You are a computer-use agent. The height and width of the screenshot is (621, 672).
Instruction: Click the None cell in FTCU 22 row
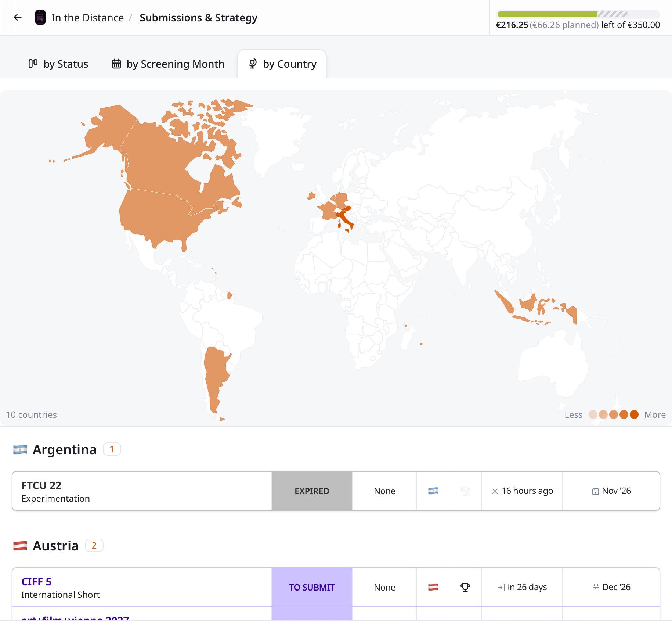(384, 491)
